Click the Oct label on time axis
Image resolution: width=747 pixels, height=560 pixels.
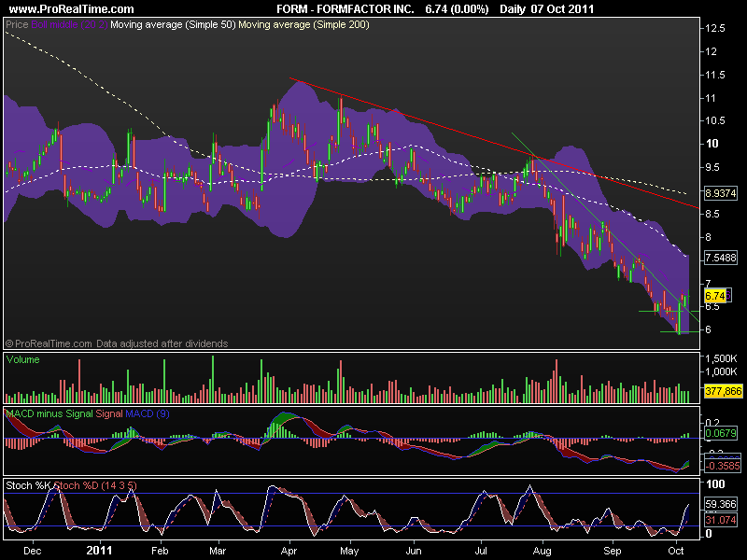tap(675, 551)
